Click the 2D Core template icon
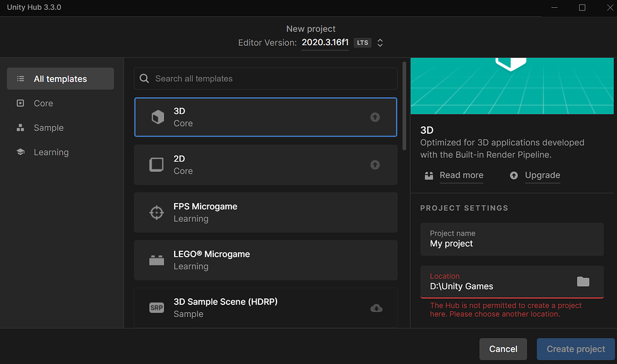This screenshot has width=617, height=364. point(157,165)
